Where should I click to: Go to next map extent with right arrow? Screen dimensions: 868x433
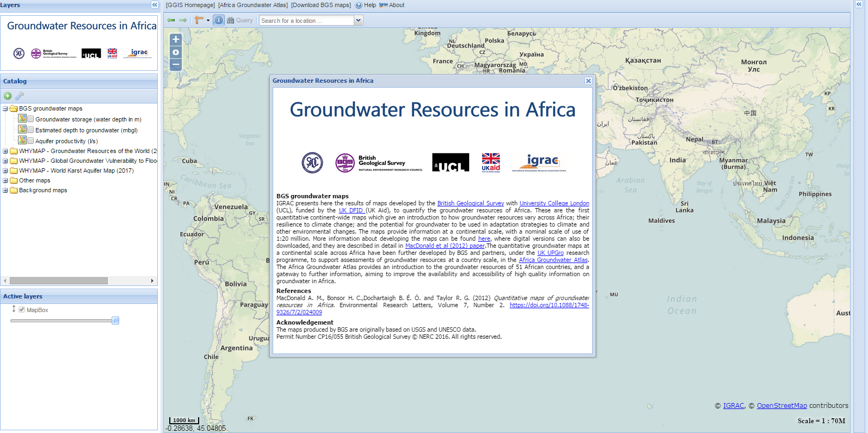[183, 20]
